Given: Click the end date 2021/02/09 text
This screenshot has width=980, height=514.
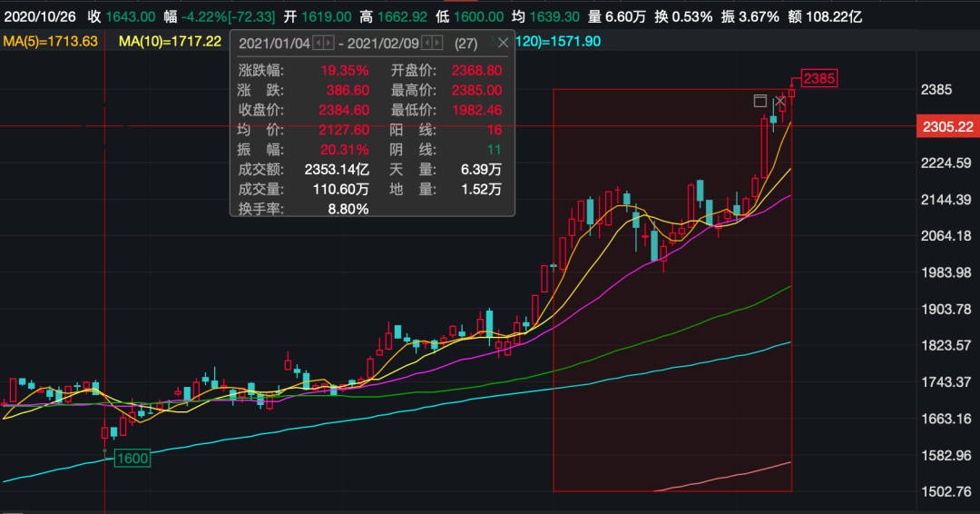Looking at the screenshot, I should (x=383, y=44).
